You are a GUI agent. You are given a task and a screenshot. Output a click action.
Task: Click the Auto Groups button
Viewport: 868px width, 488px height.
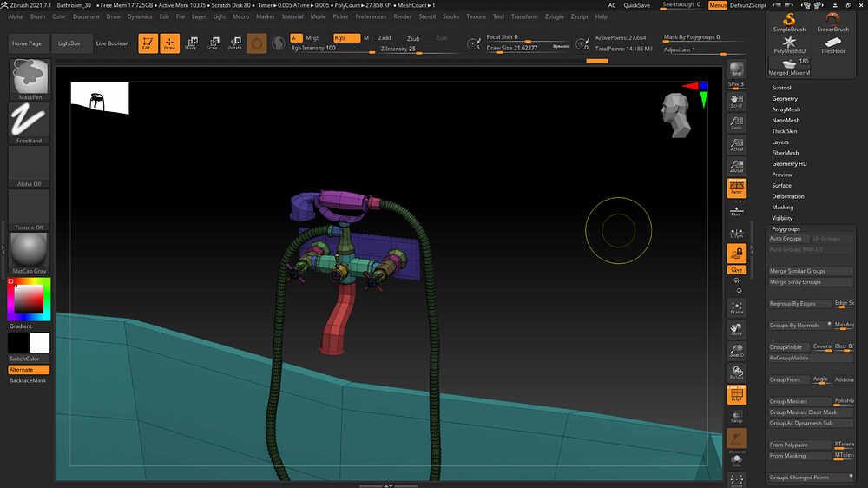788,239
